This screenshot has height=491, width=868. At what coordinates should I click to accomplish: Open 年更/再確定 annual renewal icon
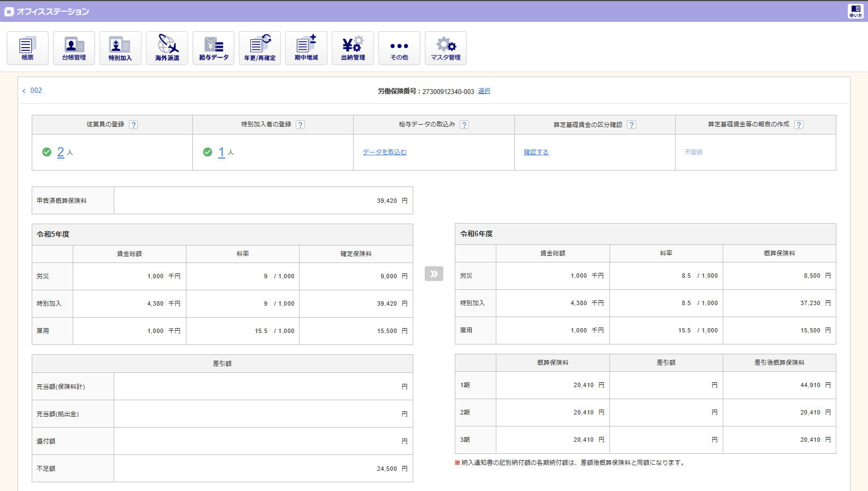[x=260, y=48]
